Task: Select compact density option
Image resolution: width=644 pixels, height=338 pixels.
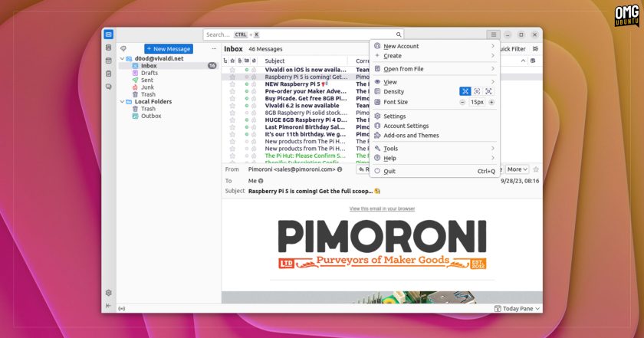Action: coord(465,91)
